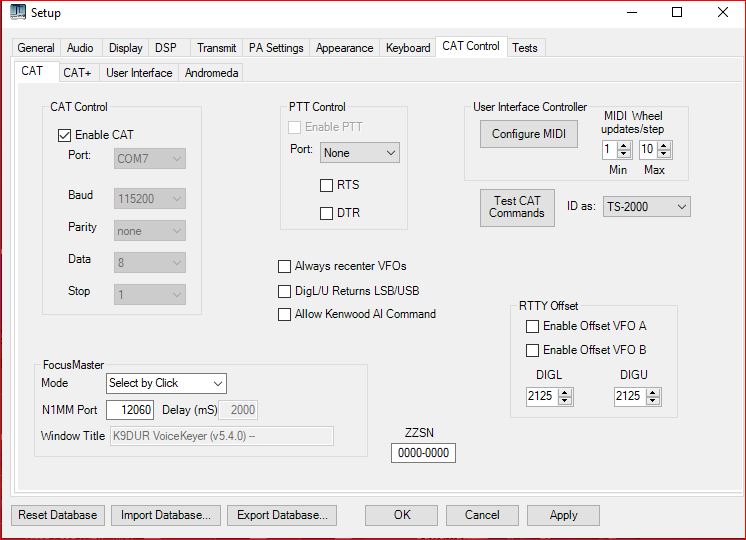Increase the DIGL offset value
Viewport: 746px width, 540px height.
pos(566,393)
